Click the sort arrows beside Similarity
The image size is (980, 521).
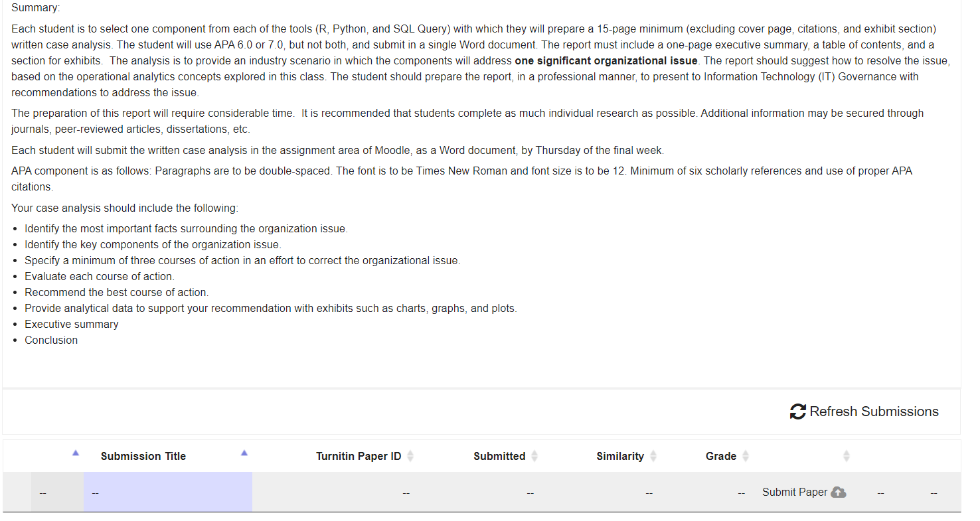coord(653,456)
